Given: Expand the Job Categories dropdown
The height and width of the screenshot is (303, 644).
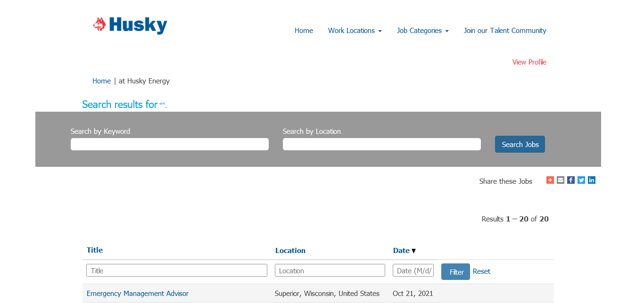Looking at the screenshot, I should tap(422, 31).
